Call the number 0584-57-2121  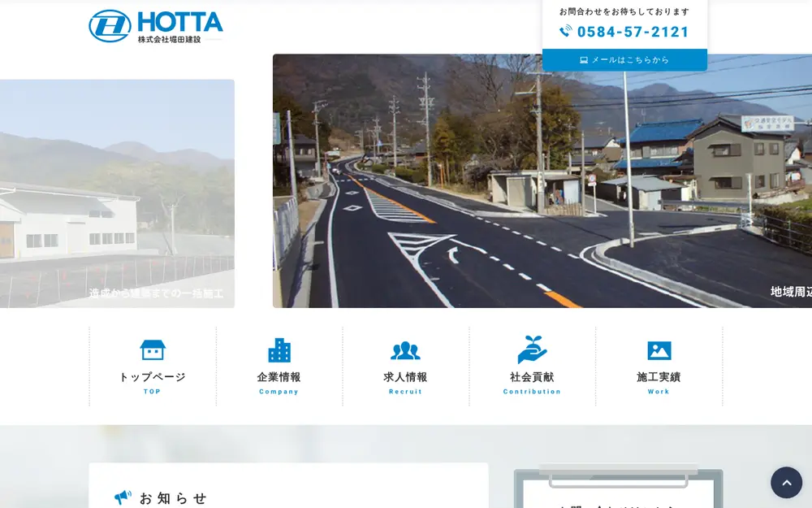pos(633,32)
